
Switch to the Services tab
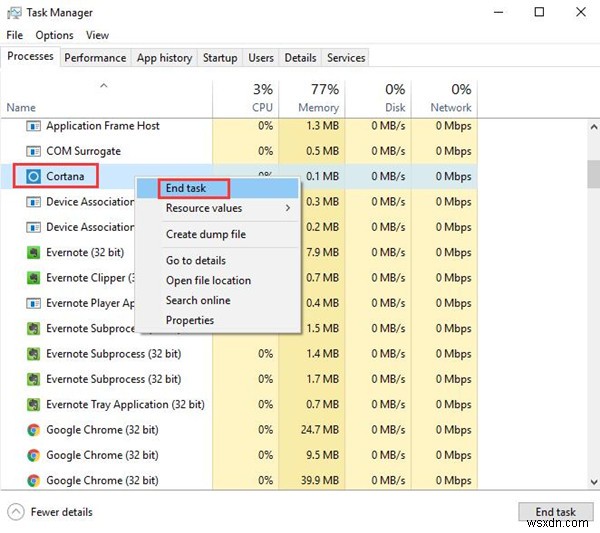346,58
